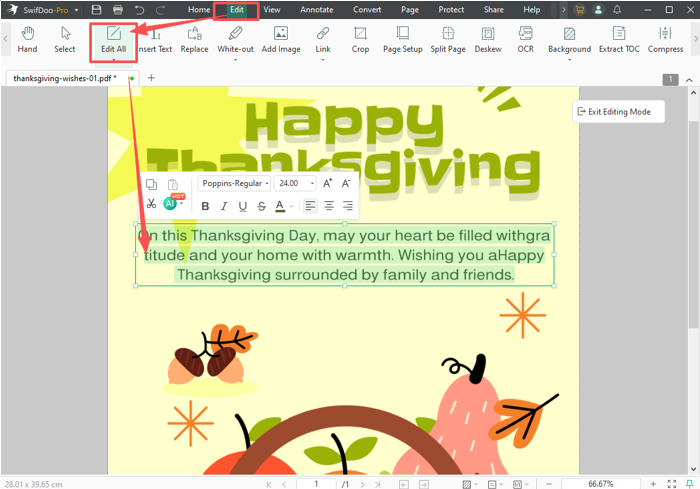The image size is (700, 489).
Task: Toggle underline formatting
Action: [x=243, y=206]
